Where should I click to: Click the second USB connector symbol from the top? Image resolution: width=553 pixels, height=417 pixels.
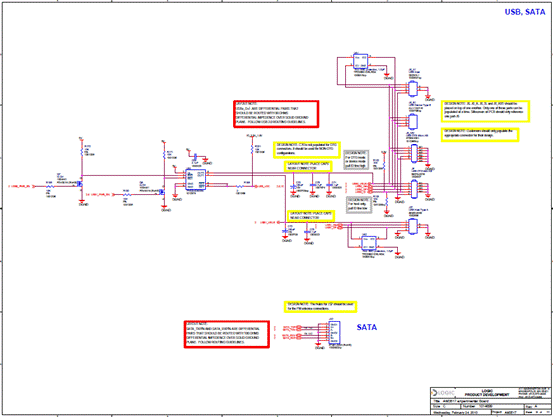(413, 121)
